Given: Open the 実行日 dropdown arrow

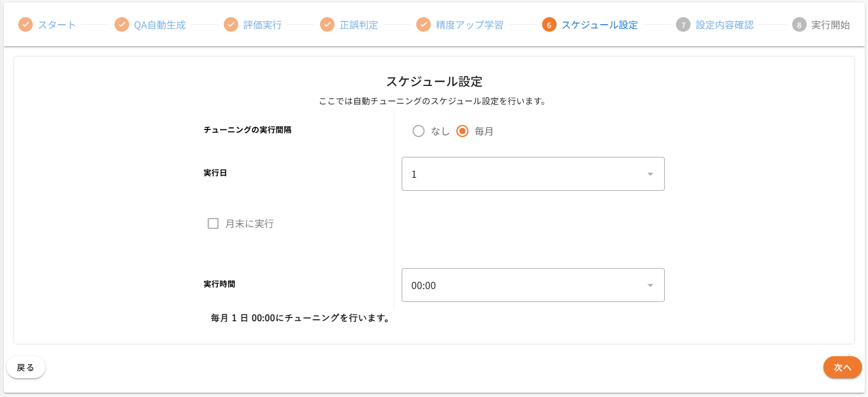Looking at the screenshot, I should pos(650,174).
